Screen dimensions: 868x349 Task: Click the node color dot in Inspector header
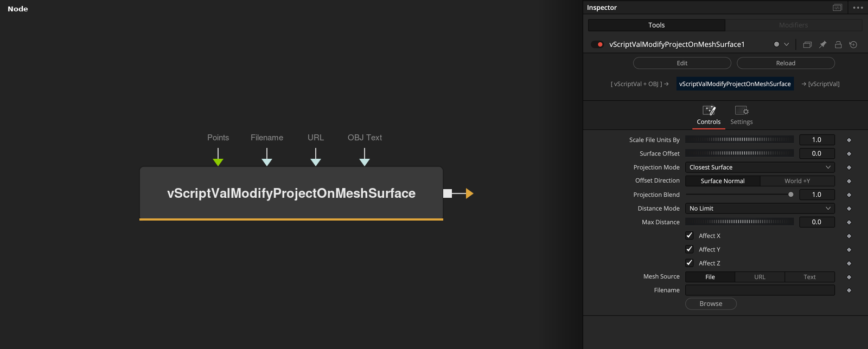tap(776, 44)
